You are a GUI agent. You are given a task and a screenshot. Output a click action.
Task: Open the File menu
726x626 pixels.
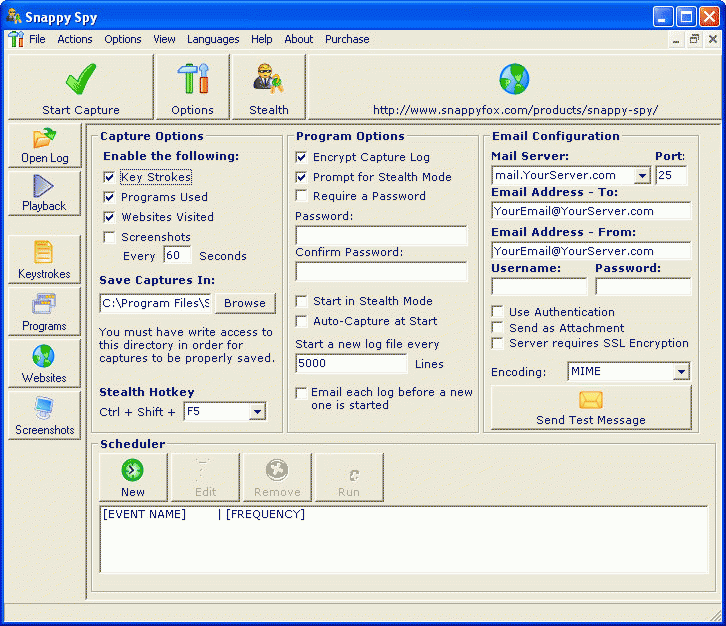click(37, 39)
